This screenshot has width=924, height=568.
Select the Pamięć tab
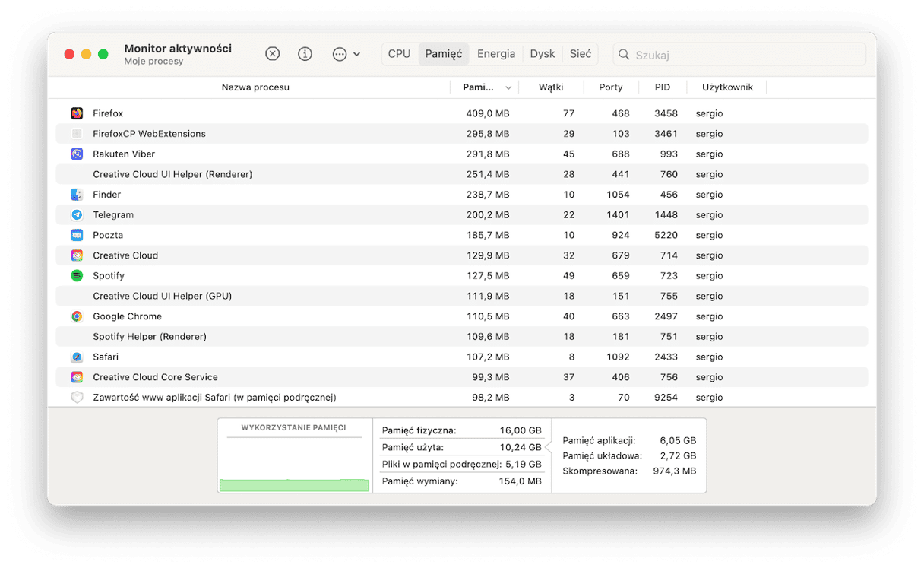[444, 54]
